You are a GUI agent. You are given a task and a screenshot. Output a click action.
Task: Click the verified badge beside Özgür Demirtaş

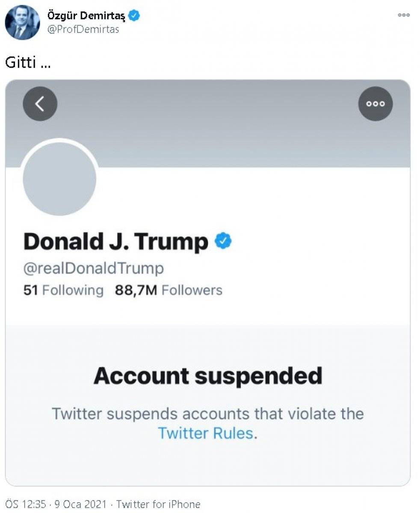click(134, 17)
